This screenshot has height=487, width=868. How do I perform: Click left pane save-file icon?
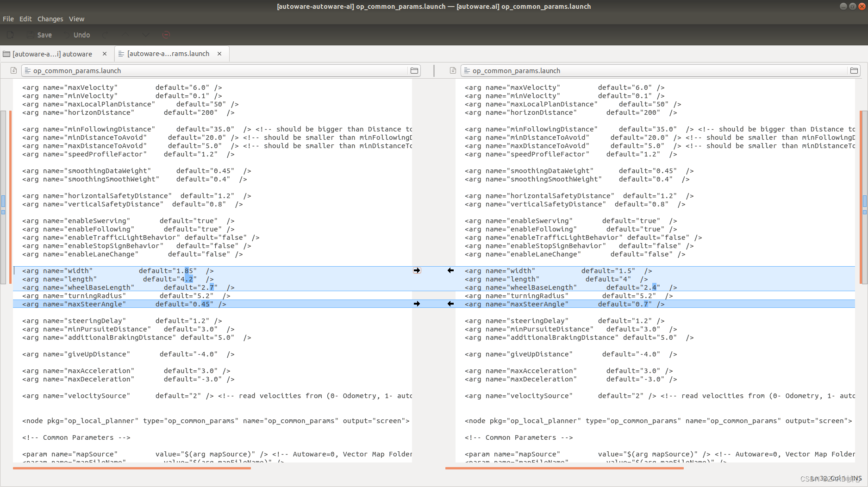click(x=14, y=70)
